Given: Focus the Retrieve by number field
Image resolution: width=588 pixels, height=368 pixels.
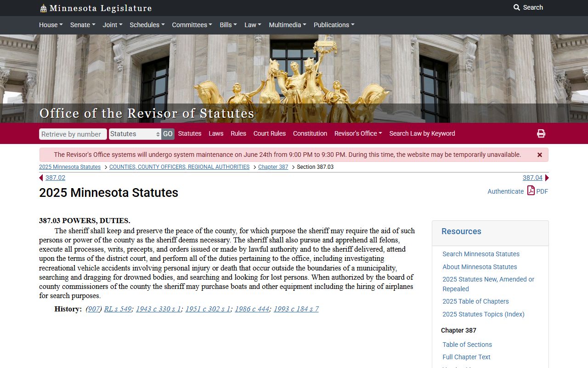Looking at the screenshot, I should click(x=73, y=134).
